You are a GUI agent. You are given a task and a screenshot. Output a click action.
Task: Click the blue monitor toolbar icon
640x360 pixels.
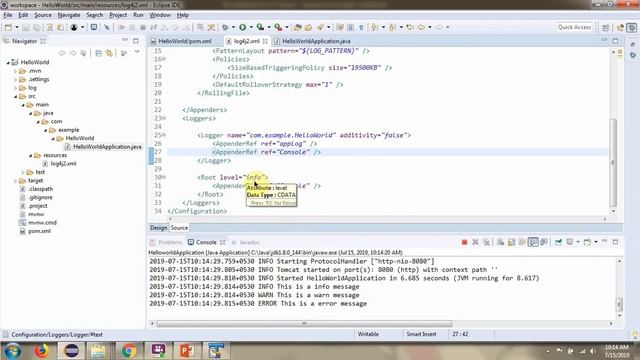[x=94, y=27]
